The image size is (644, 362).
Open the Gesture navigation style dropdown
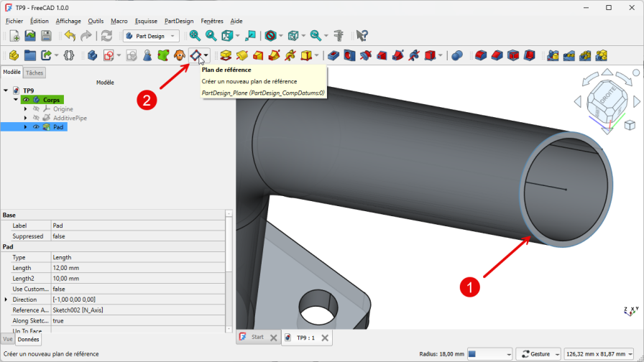[x=538, y=354]
